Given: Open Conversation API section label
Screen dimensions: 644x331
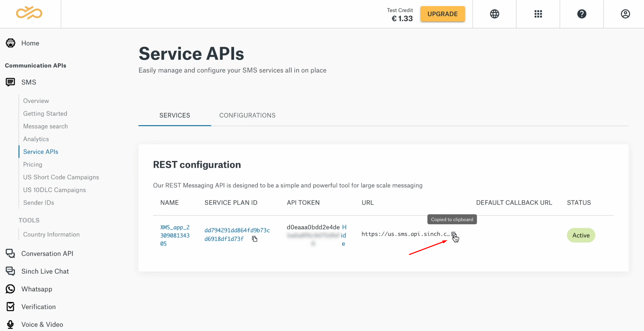Looking at the screenshot, I should click(47, 254).
